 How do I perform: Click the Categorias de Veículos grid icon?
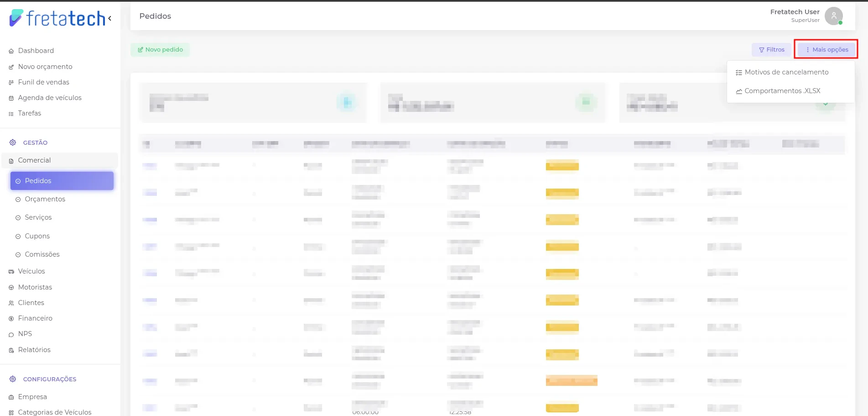pyautogui.click(x=11, y=413)
